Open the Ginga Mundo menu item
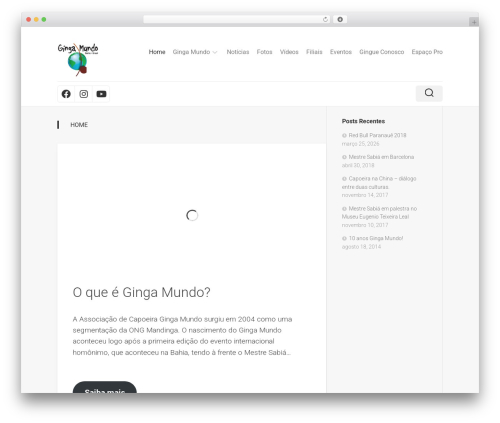 pyautogui.click(x=191, y=52)
